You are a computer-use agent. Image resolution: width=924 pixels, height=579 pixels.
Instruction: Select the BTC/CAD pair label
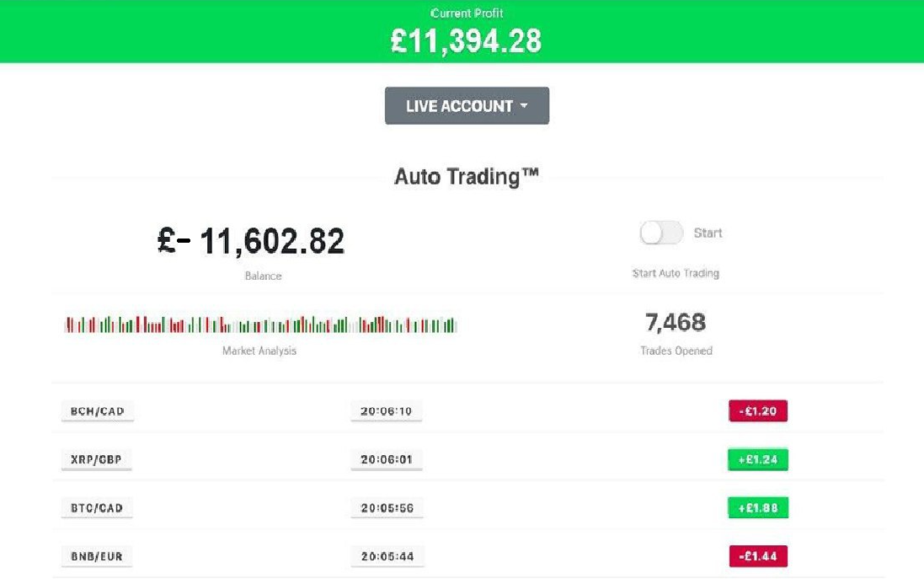(x=98, y=508)
